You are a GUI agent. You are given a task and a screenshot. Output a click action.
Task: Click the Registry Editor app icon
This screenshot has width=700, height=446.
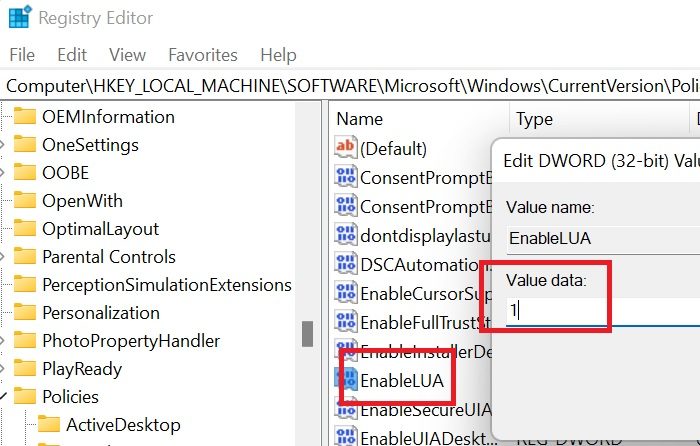(x=20, y=17)
